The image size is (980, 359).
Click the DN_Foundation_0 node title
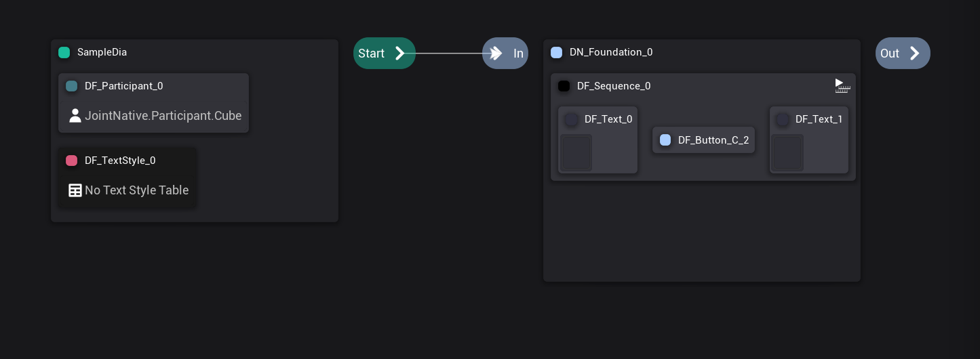610,52
